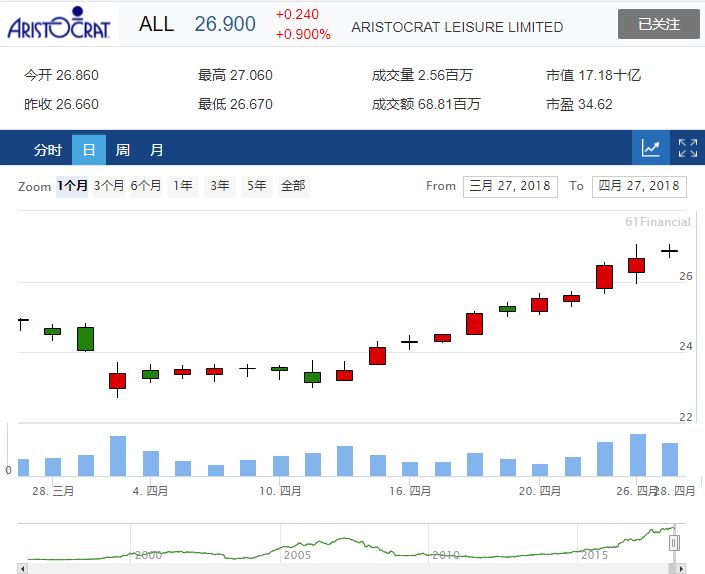The width and height of the screenshot is (705, 574).
Task: Click the 今开 26.860 value
Action: (x=61, y=75)
